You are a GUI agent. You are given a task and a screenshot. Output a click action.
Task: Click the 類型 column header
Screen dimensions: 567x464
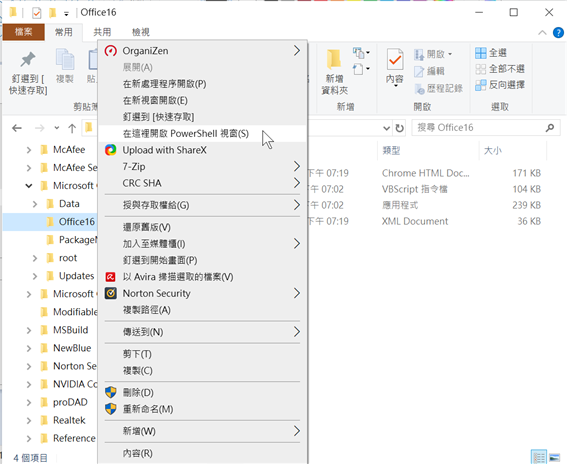pyautogui.click(x=429, y=150)
